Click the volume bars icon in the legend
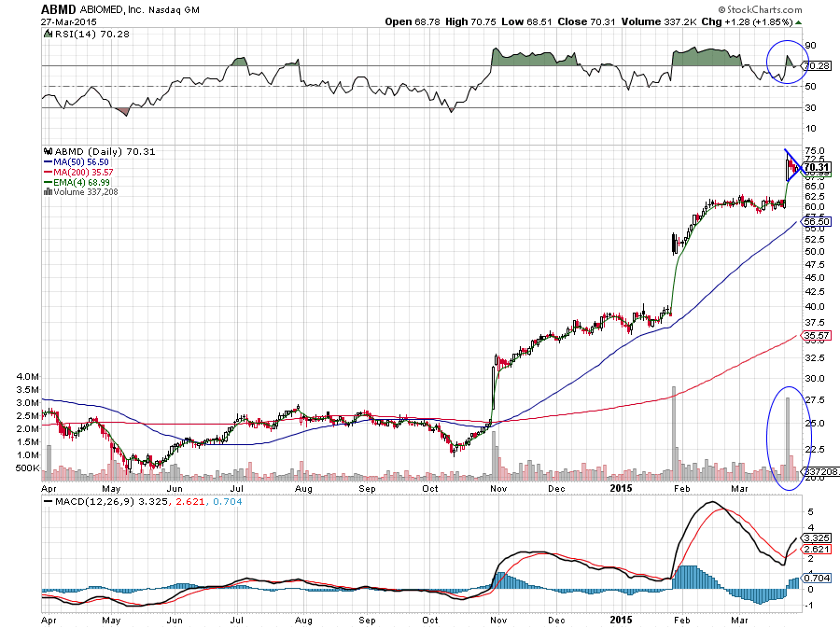Viewport: 840px width, 628px height. coord(48,191)
